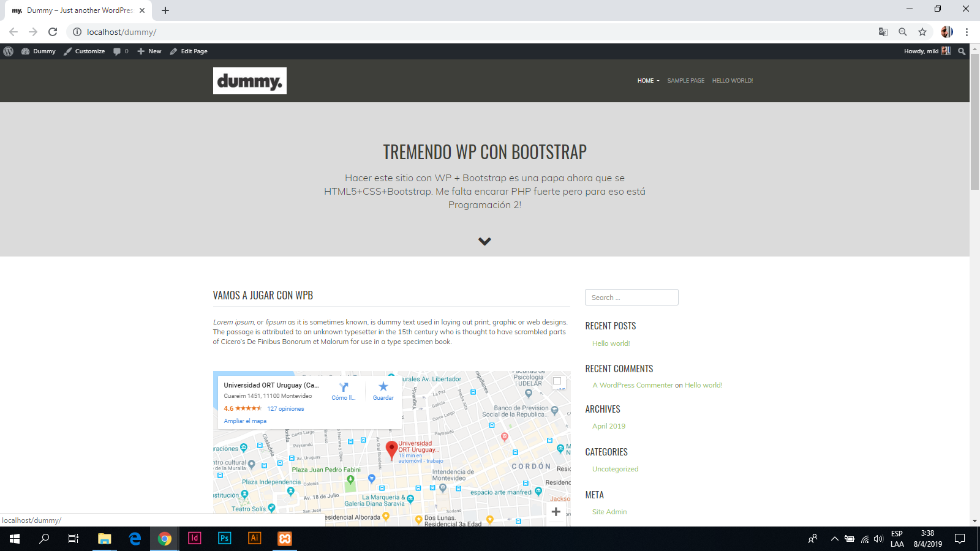The height and width of the screenshot is (551, 980).
Task: Click the red Universidad ORT map pin
Action: [392, 450]
